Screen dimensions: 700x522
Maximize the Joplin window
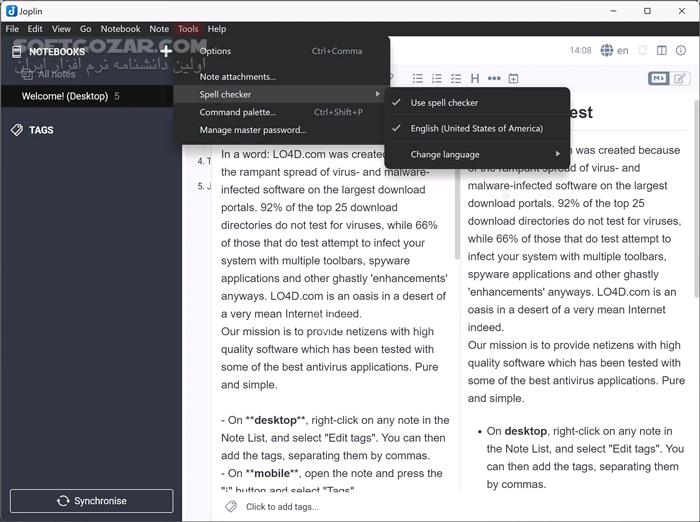(647, 11)
